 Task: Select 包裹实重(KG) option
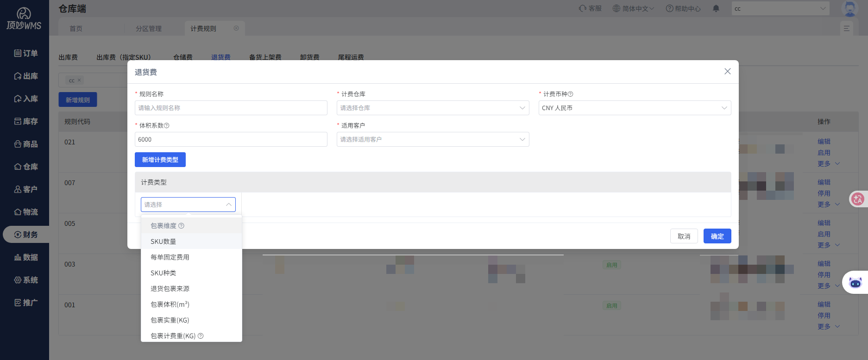tap(191, 320)
